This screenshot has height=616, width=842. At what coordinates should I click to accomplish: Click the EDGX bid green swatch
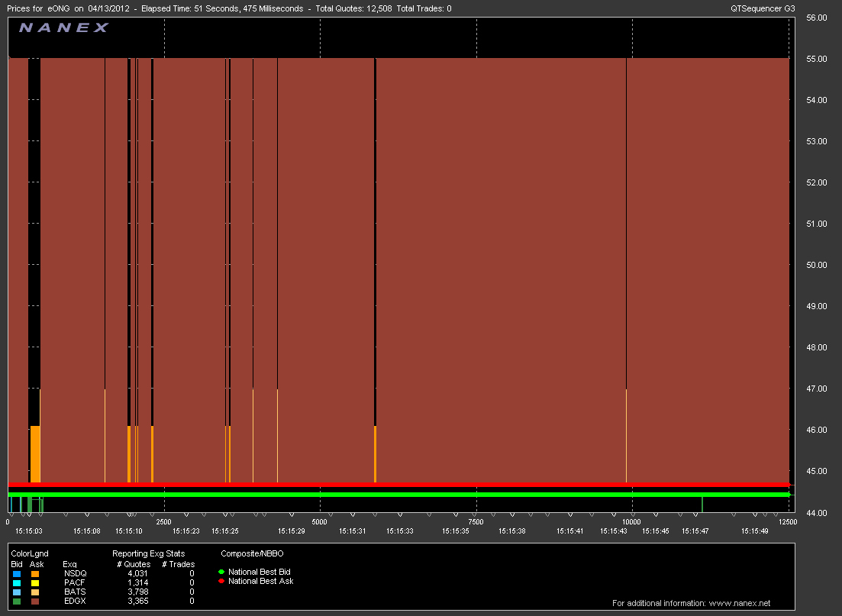coord(17,601)
